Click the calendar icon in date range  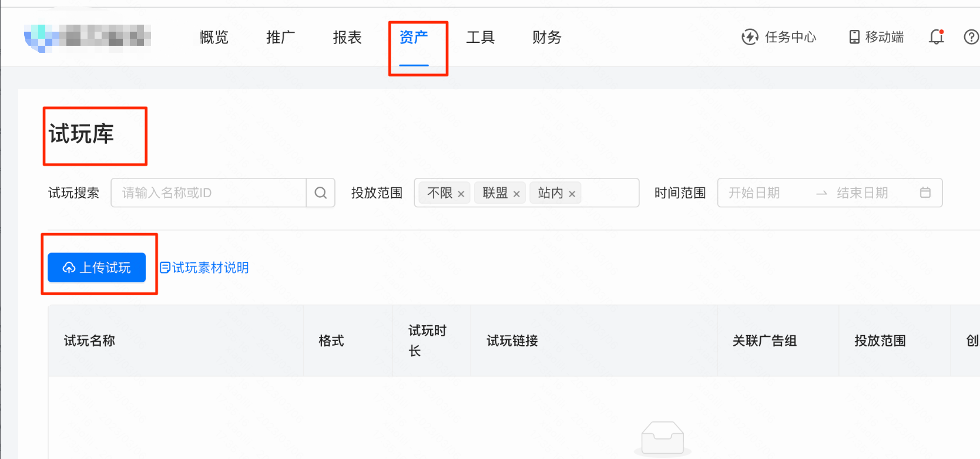[925, 193]
